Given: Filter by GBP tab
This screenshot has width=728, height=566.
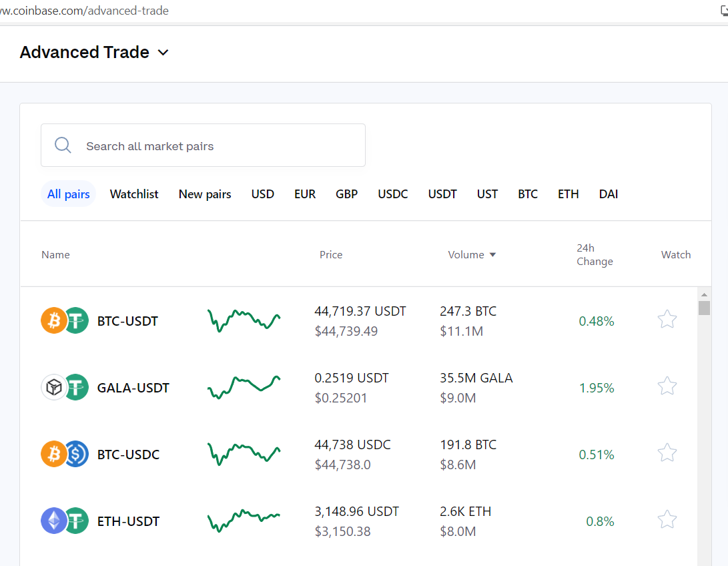Looking at the screenshot, I should coord(347,194).
